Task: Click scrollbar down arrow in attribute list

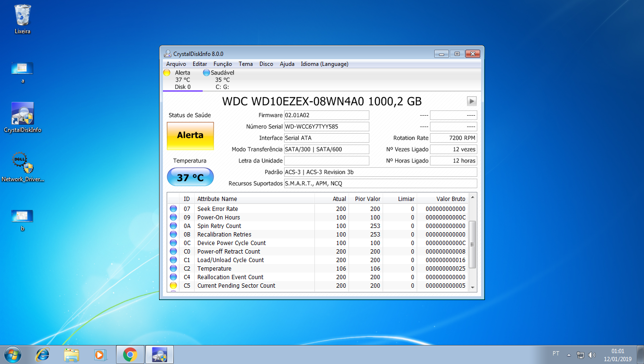Action: [472, 287]
